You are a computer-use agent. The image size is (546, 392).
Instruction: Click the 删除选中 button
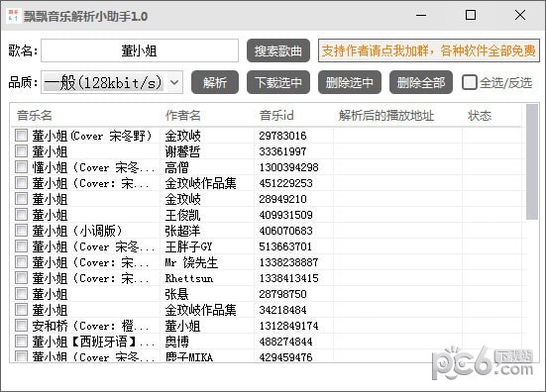[x=349, y=82]
